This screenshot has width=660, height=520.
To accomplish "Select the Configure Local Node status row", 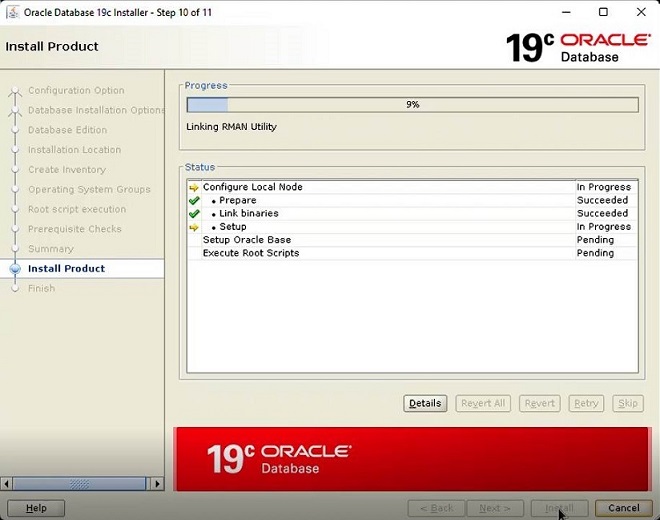I will point(412,187).
